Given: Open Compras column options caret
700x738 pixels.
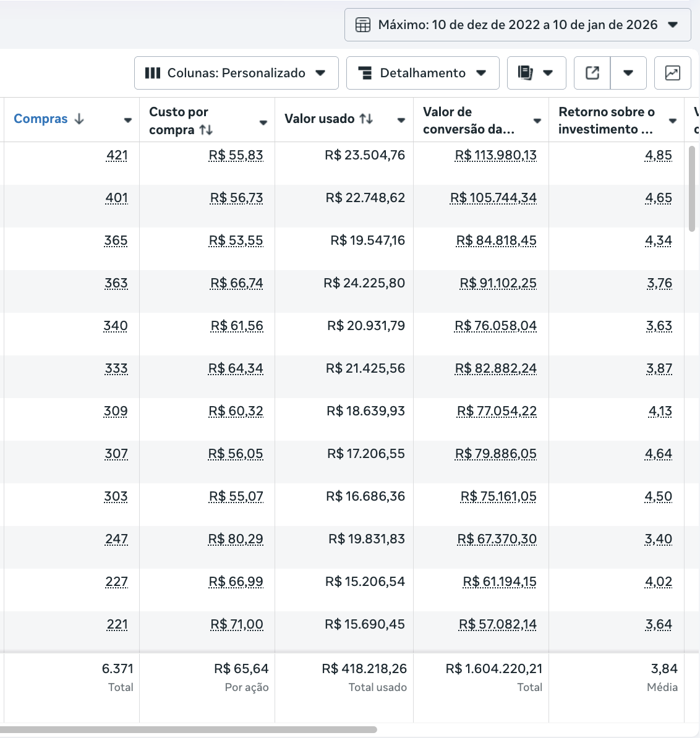Looking at the screenshot, I should tap(127, 121).
